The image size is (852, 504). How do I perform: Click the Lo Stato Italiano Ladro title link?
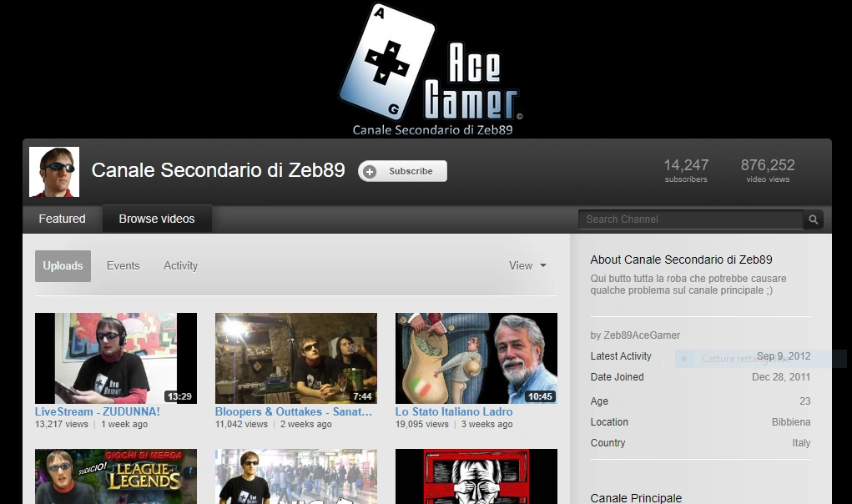(454, 411)
